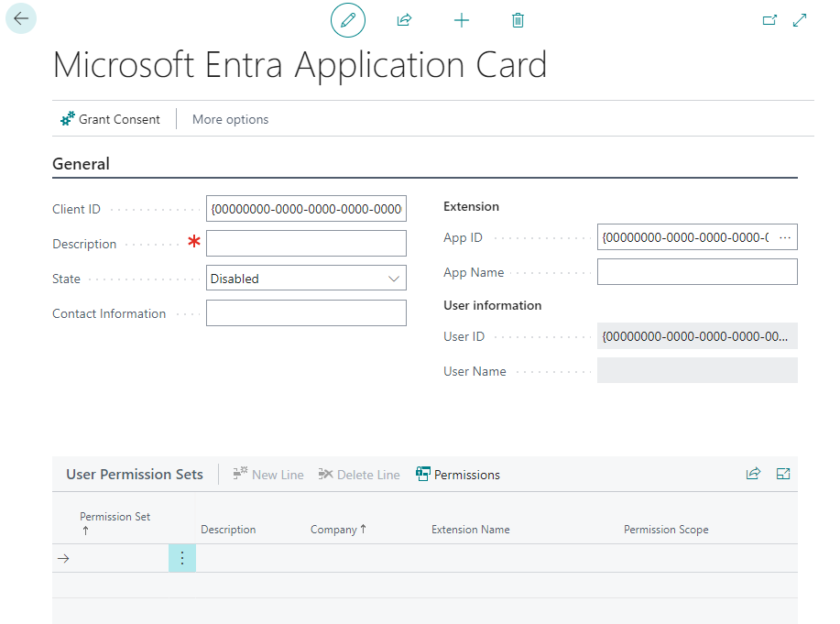The height and width of the screenshot is (624, 840).
Task: Open More options menu
Action: point(230,119)
